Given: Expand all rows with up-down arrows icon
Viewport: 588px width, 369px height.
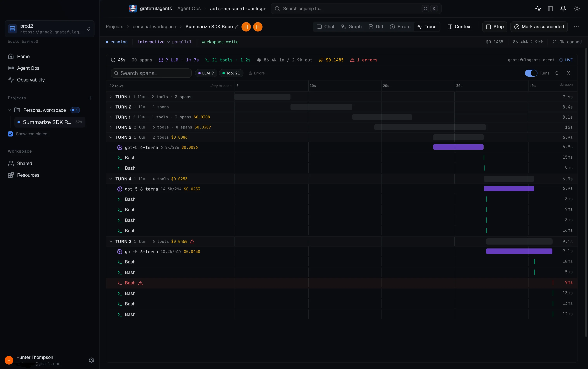Looking at the screenshot, I should (x=557, y=73).
